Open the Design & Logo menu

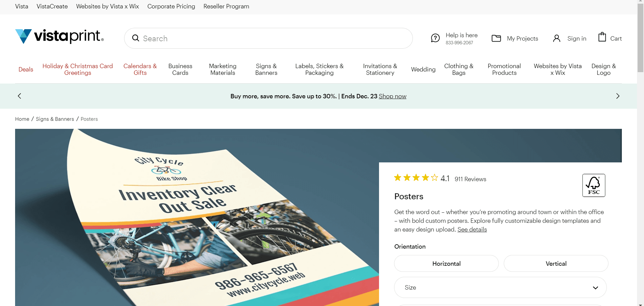pyautogui.click(x=604, y=69)
